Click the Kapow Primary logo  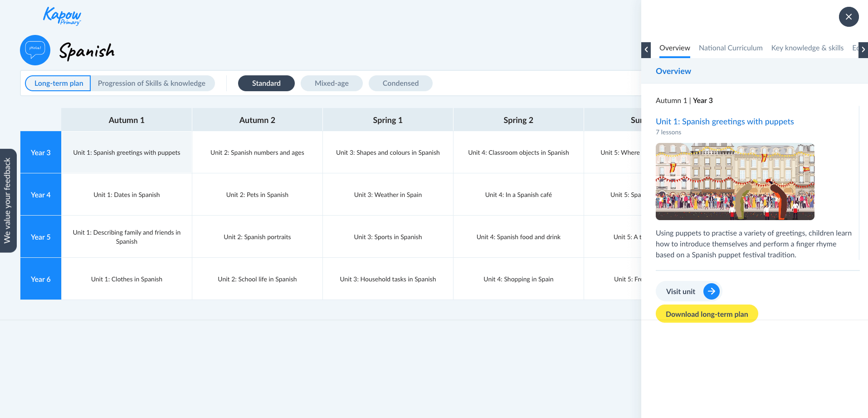pos(62,16)
